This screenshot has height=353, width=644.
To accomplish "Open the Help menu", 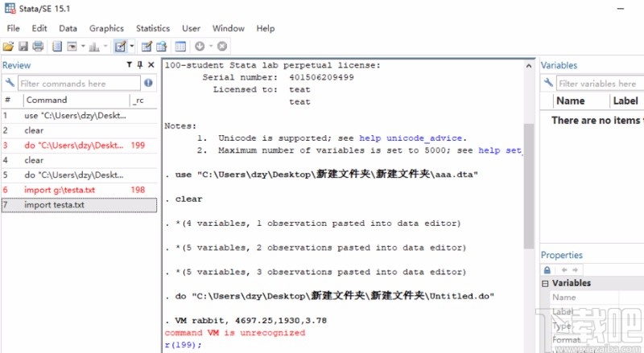I will [266, 28].
